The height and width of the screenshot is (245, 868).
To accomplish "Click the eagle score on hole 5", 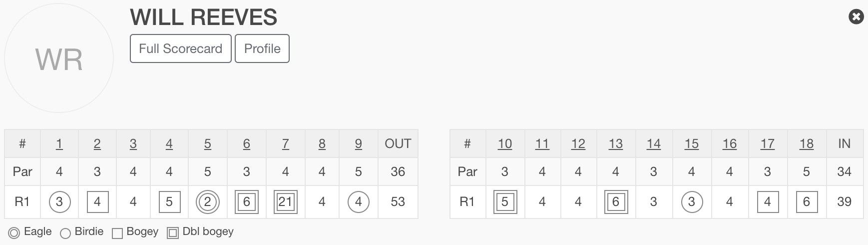I will tap(208, 202).
